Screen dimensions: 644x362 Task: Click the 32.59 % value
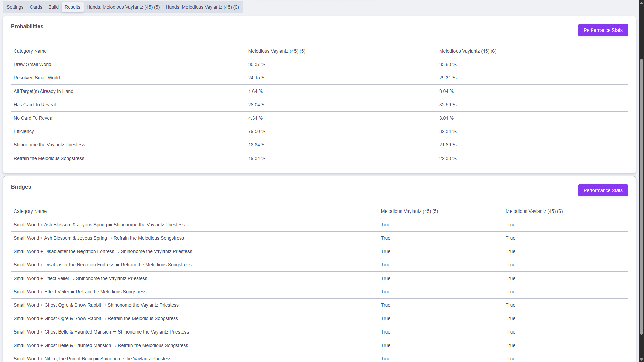pos(448,105)
